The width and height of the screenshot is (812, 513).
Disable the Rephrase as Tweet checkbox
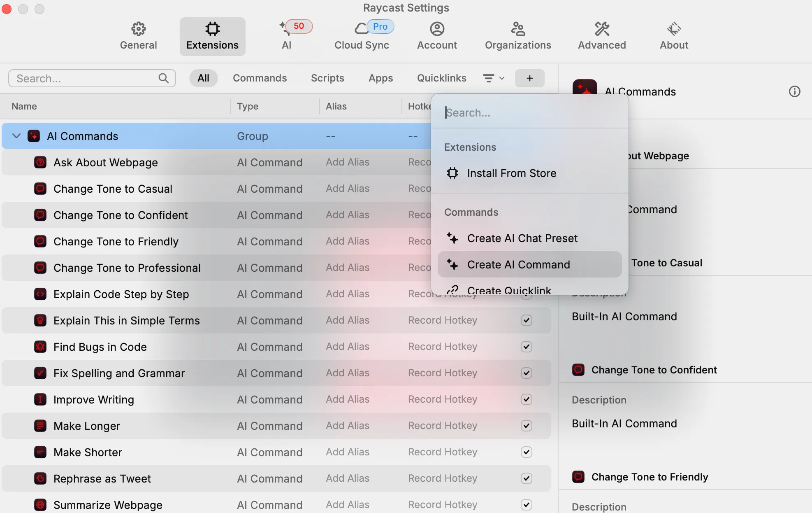(527, 478)
